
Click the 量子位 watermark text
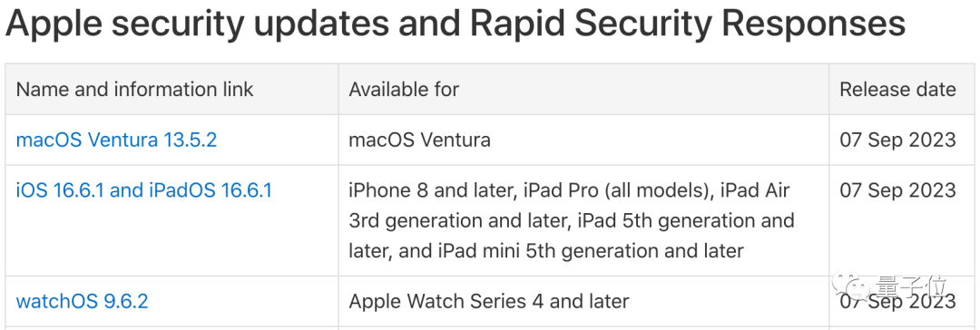[911, 286]
